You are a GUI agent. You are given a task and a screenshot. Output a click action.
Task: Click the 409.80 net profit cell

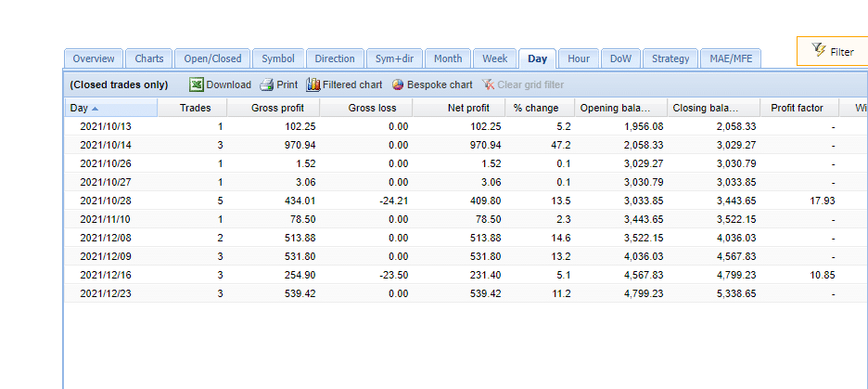487,201
